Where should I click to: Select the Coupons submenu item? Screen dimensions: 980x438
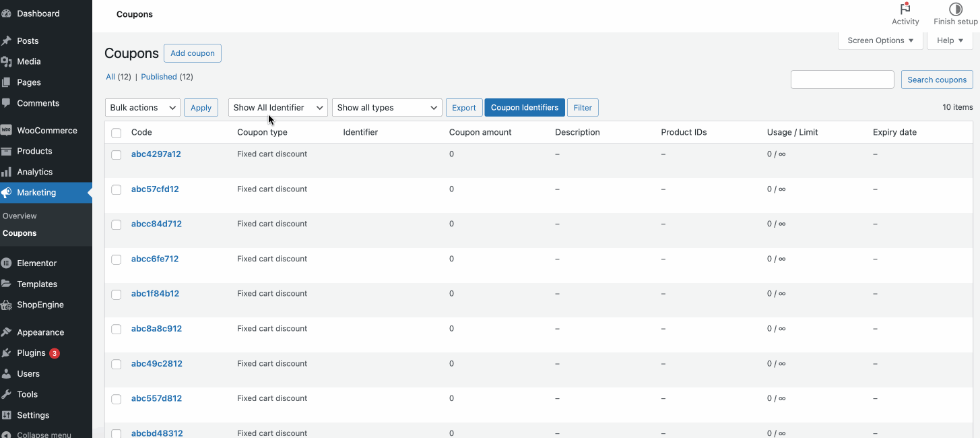click(20, 233)
